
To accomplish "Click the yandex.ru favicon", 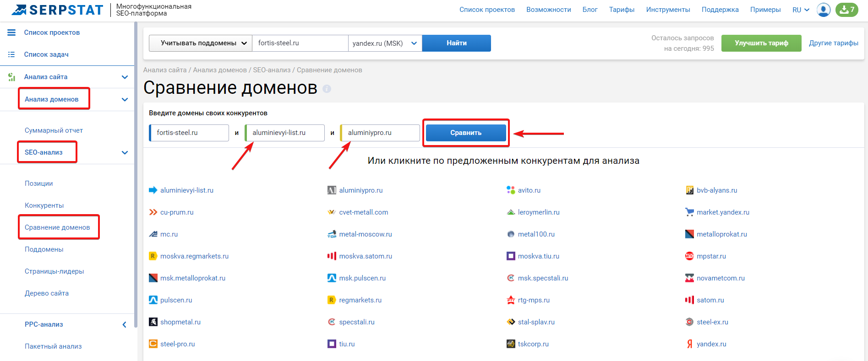I will [x=690, y=344].
